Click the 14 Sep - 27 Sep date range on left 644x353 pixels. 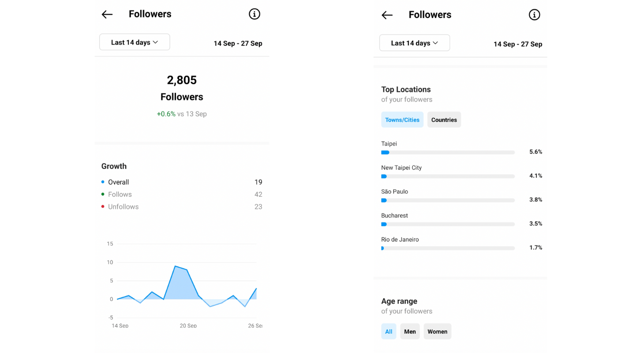coord(238,43)
